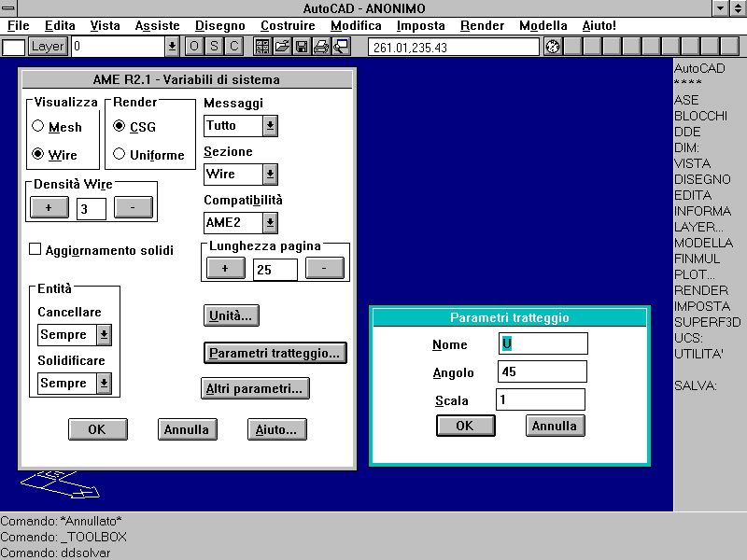Click Annulla in Variabili di sistema dialog
This screenshot has height=560, width=747.
(x=188, y=429)
